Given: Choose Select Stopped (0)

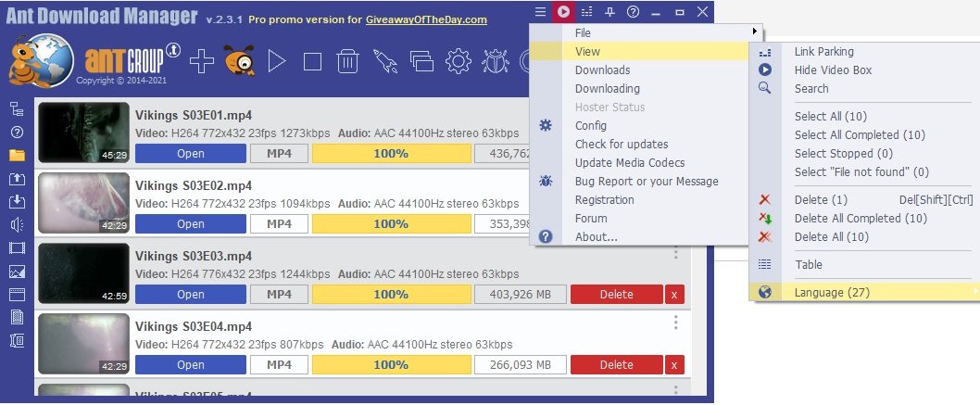Looking at the screenshot, I should pos(866,153).
